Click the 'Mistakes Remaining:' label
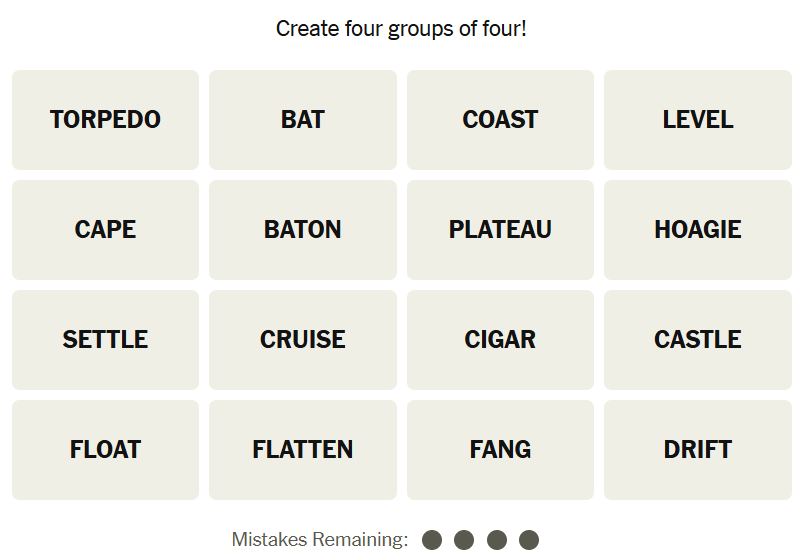 [320, 540]
